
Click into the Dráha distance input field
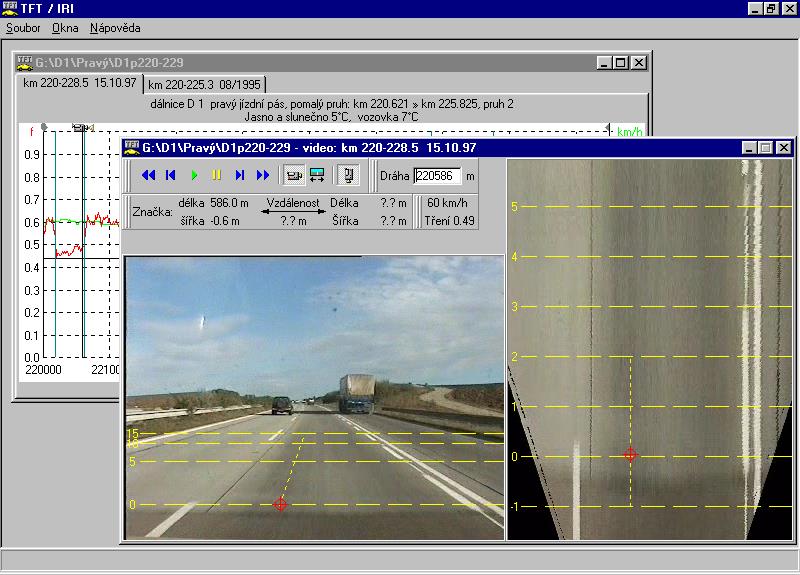[x=437, y=176]
